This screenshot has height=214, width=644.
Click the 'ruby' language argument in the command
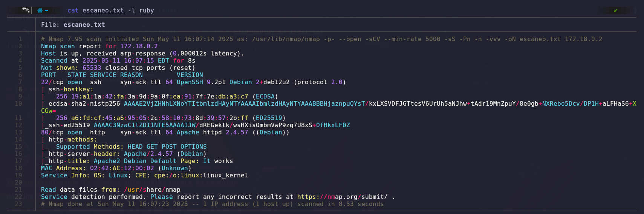(147, 11)
